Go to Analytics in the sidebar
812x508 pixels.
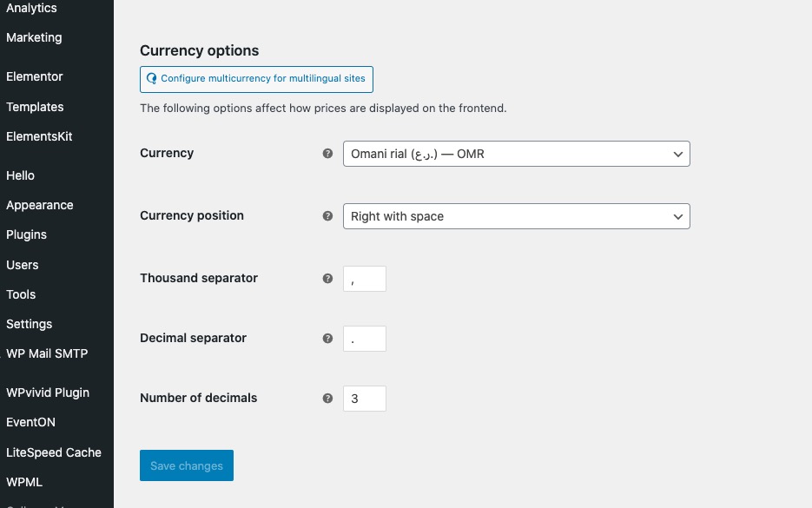pos(31,9)
